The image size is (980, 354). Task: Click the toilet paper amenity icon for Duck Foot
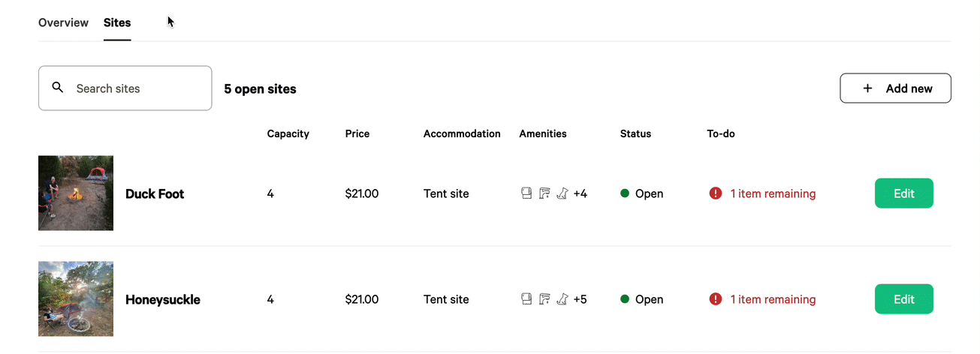pyautogui.click(x=526, y=193)
